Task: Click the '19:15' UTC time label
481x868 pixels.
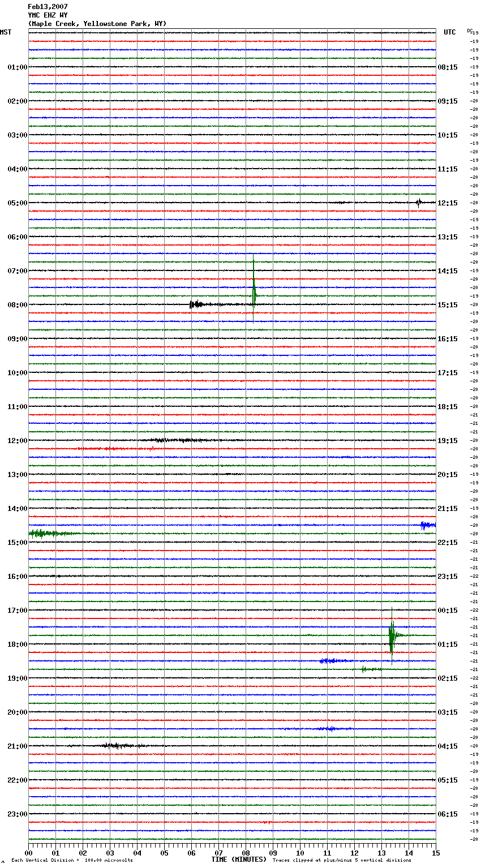Action: click(x=448, y=441)
